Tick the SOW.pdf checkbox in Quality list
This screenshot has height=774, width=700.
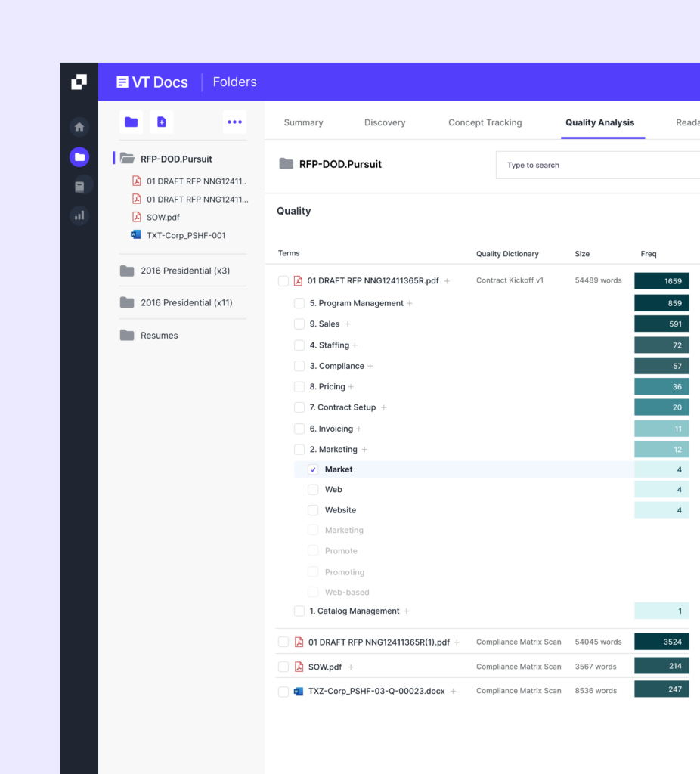(283, 667)
